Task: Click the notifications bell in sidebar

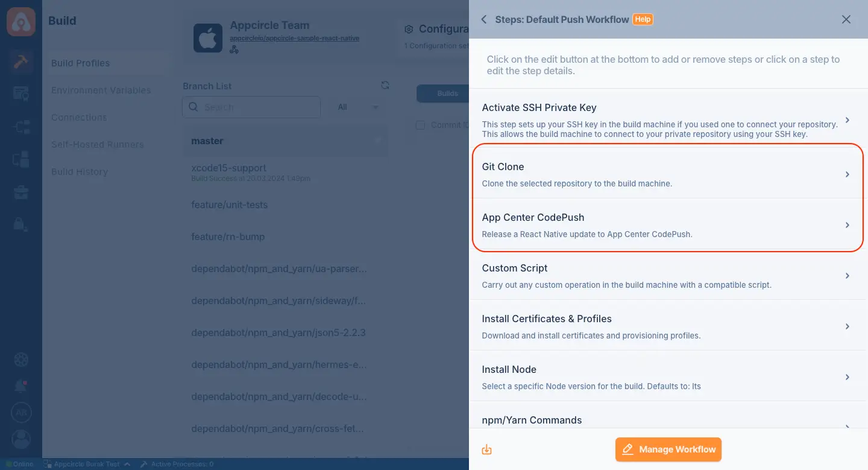Action: pyautogui.click(x=21, y=386)
